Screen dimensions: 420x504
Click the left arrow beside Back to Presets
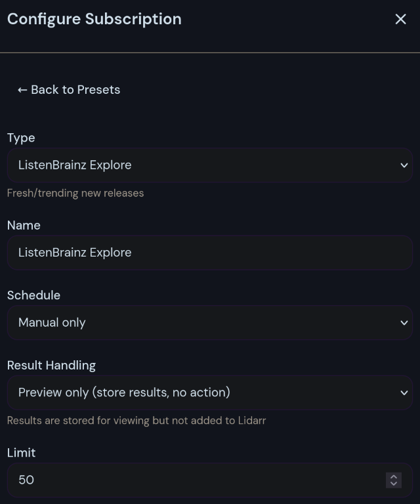(22, 90)
